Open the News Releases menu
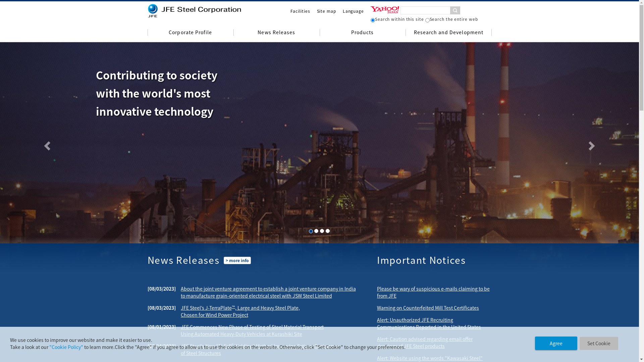Viewport: 644px width, 362px height. click(x=276, y=33)
